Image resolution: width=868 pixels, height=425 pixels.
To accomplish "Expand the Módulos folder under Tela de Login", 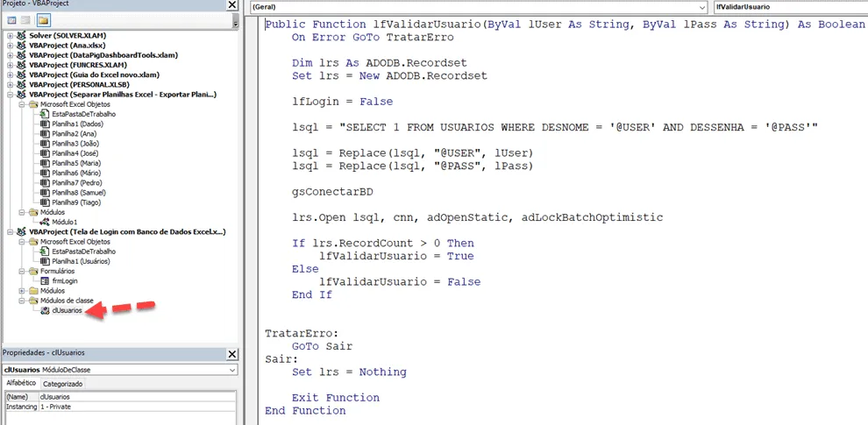I will tap(22, 291).
